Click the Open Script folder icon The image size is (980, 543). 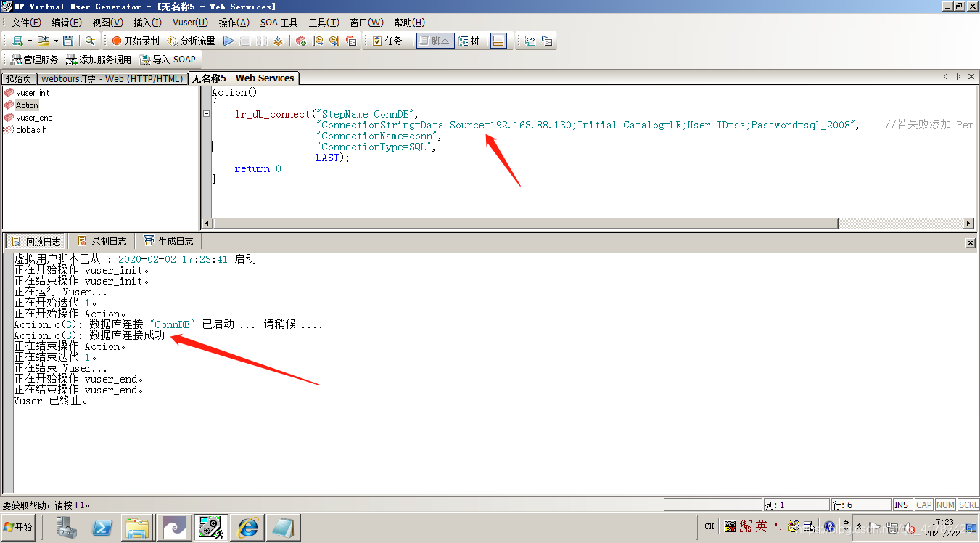[44, 41]
